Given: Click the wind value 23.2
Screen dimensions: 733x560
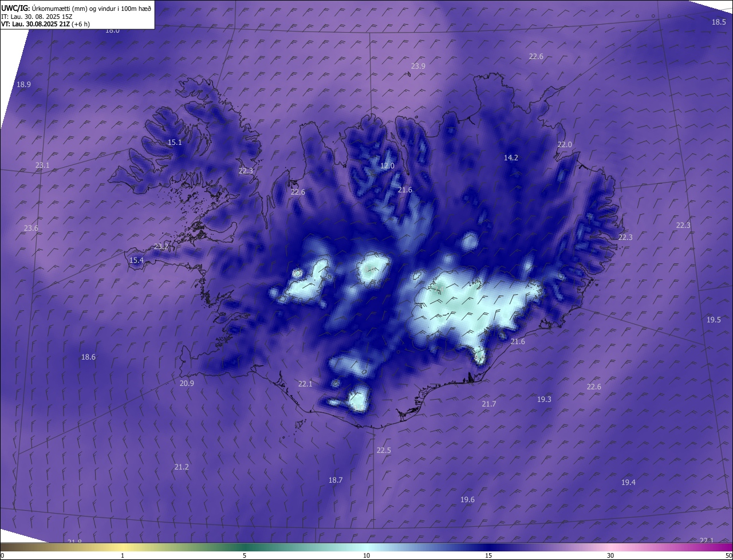Looking at the screenshot, I should pos(161,247).
